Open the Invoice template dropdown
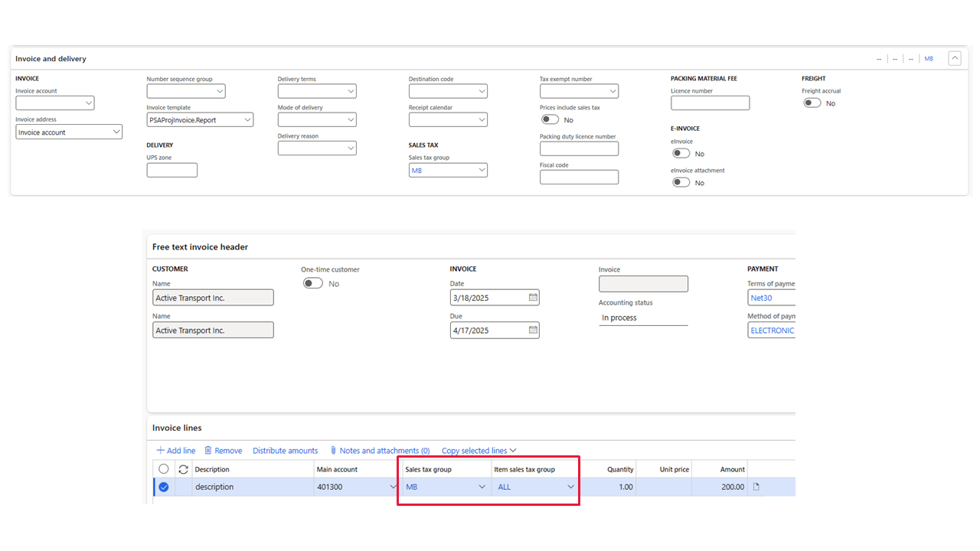Viewport: 980px width, 551px height. 247,119
